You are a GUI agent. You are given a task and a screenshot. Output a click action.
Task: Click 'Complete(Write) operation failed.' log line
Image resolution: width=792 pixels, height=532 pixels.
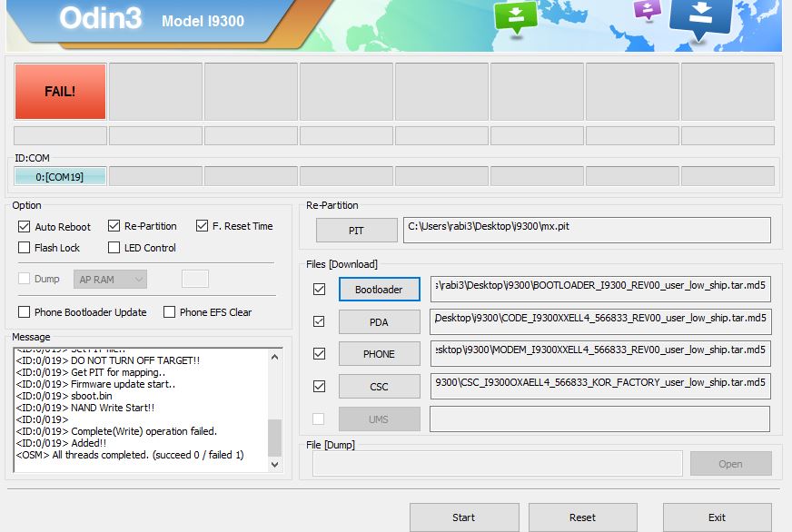[116, 431]
